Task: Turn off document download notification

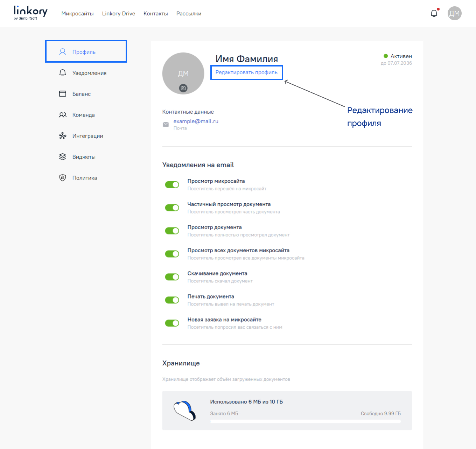Action: pos(172,277)
